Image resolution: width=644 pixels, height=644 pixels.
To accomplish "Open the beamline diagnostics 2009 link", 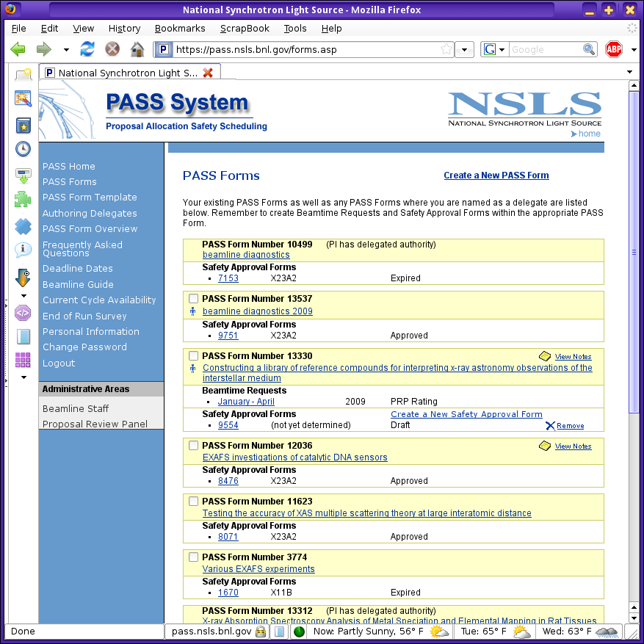I will [258, 311].
